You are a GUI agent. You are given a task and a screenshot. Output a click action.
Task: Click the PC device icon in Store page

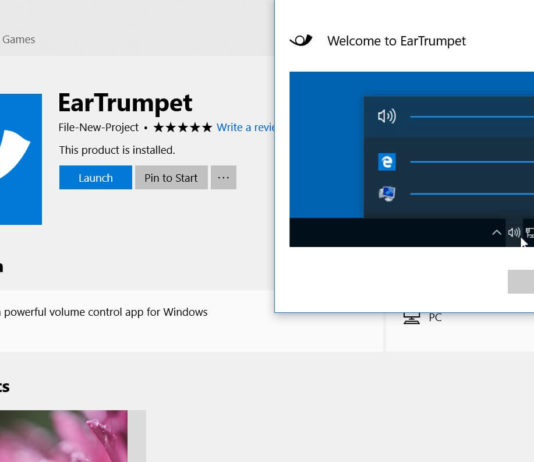click(x=411, y=318)
